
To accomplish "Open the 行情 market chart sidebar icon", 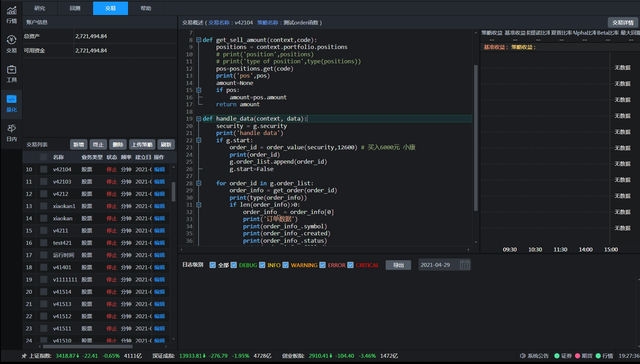I will (x=11, y=10).
